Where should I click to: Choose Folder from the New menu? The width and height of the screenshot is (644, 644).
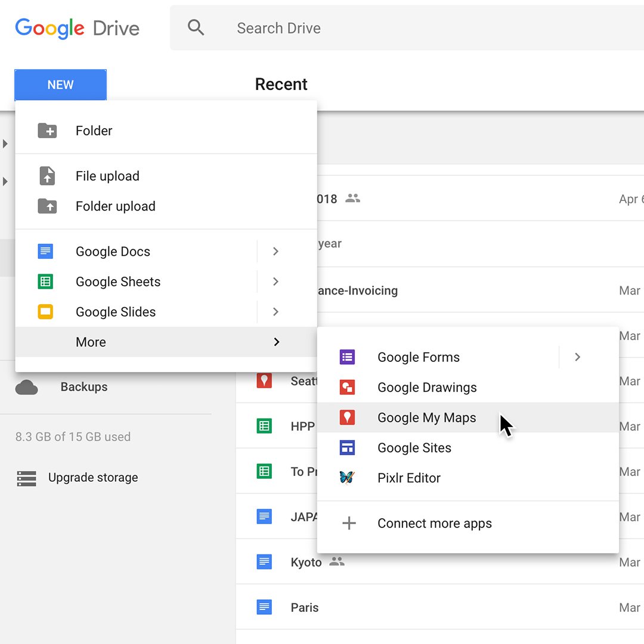[x=166, y=131]
